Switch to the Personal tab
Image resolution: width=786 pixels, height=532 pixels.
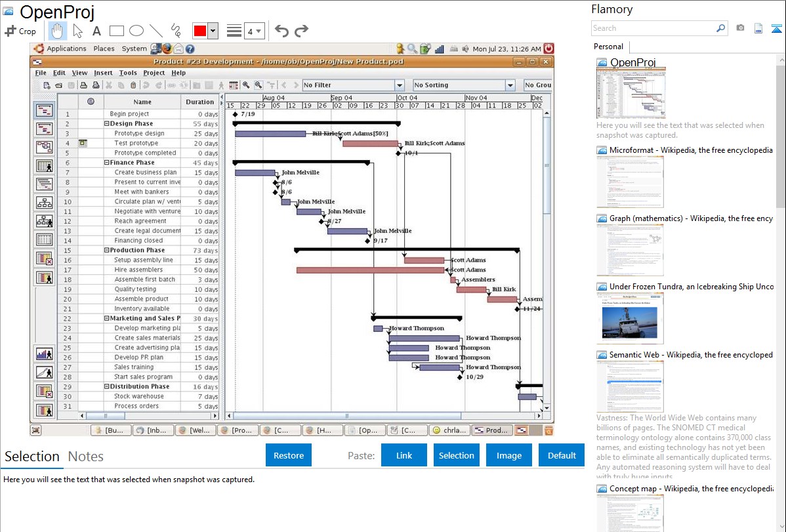point(609,47)
